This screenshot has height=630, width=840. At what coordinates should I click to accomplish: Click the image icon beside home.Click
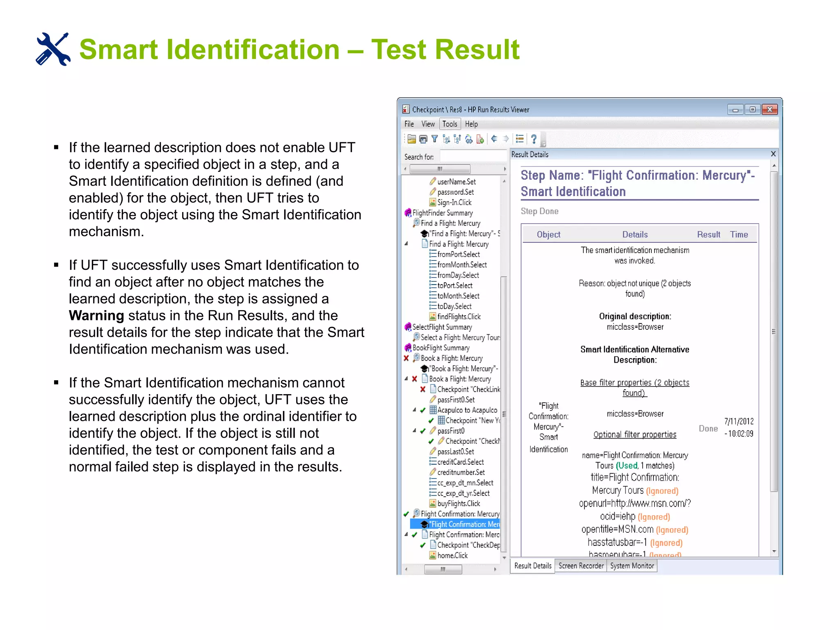click(x=432, y=555)
